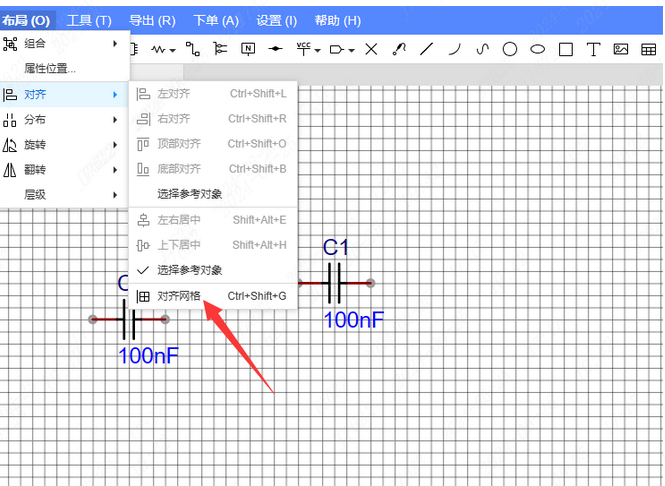Open the 导出 (R) menu
Screen dimensions: 665x486
(x=152, y=20)
